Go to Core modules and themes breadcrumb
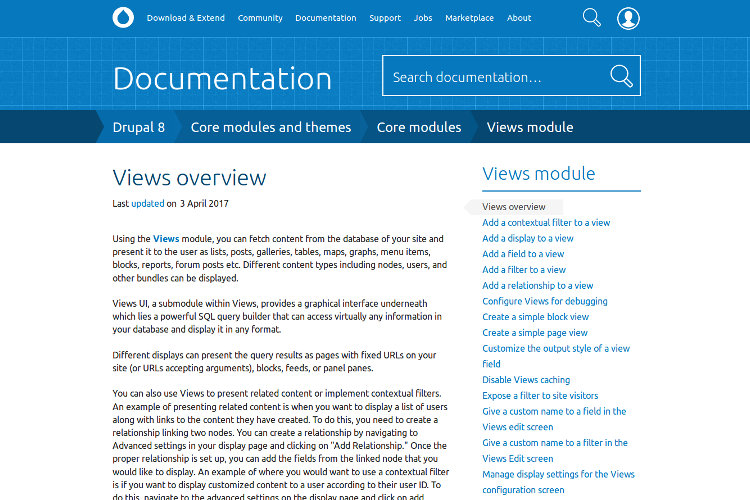 (x=271, y=127)
